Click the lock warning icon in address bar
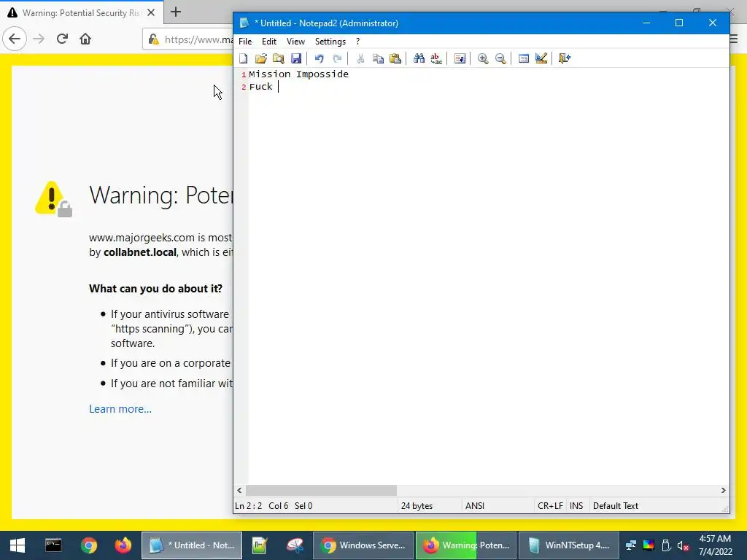The width and height of the screenshot is (747, 560). [153, 39]
